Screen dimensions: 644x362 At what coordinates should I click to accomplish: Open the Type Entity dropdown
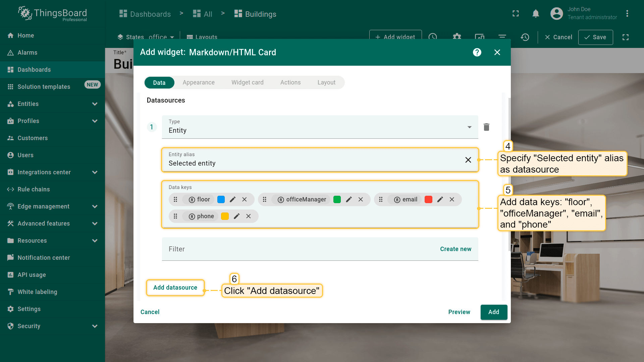coord(469,127)
